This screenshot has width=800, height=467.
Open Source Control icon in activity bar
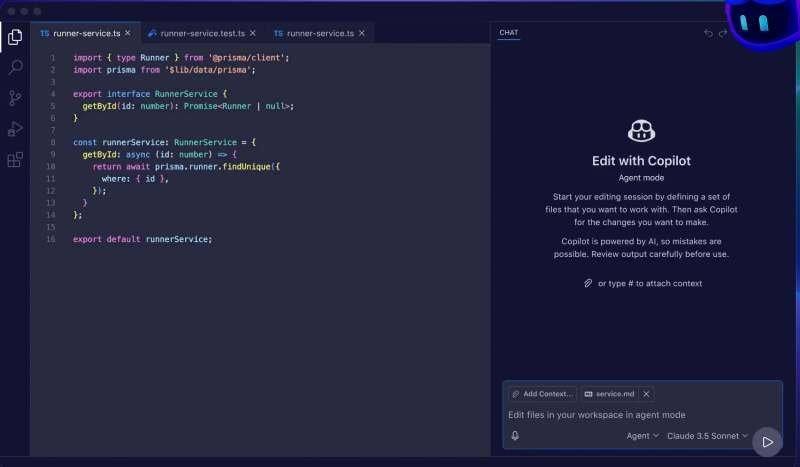click(x=15, y=98)
